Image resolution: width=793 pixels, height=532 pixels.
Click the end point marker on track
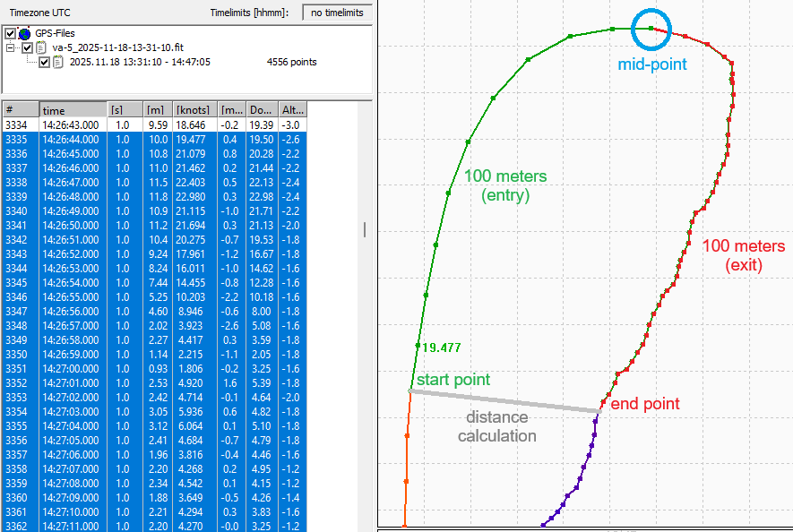pyautogui.click(x=599, y=411)
